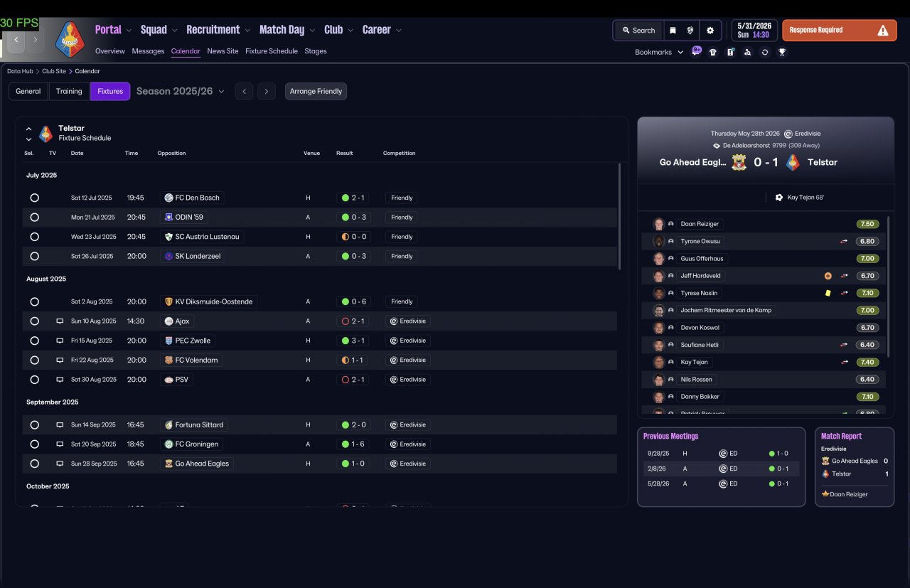The image size is (910, 588).
Task: Select the Training calendar tab
Action: tap(69, 91)
